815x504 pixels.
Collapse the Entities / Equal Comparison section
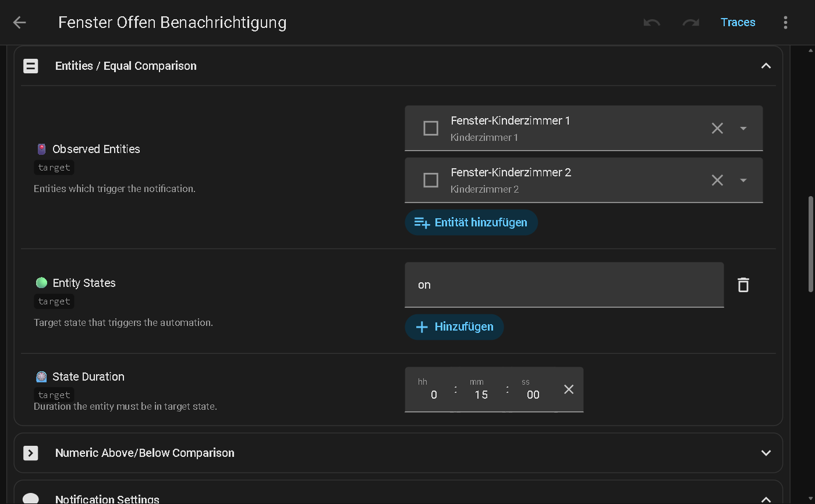pos(766,66)
